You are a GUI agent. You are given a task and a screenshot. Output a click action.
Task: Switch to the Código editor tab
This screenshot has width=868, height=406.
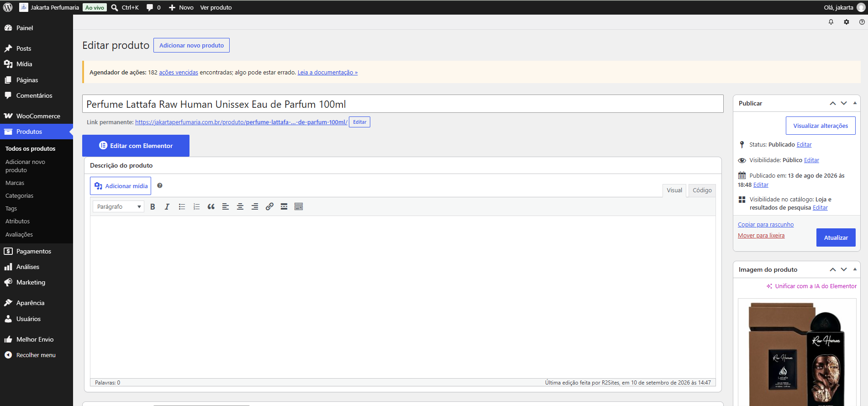[702, 190]
